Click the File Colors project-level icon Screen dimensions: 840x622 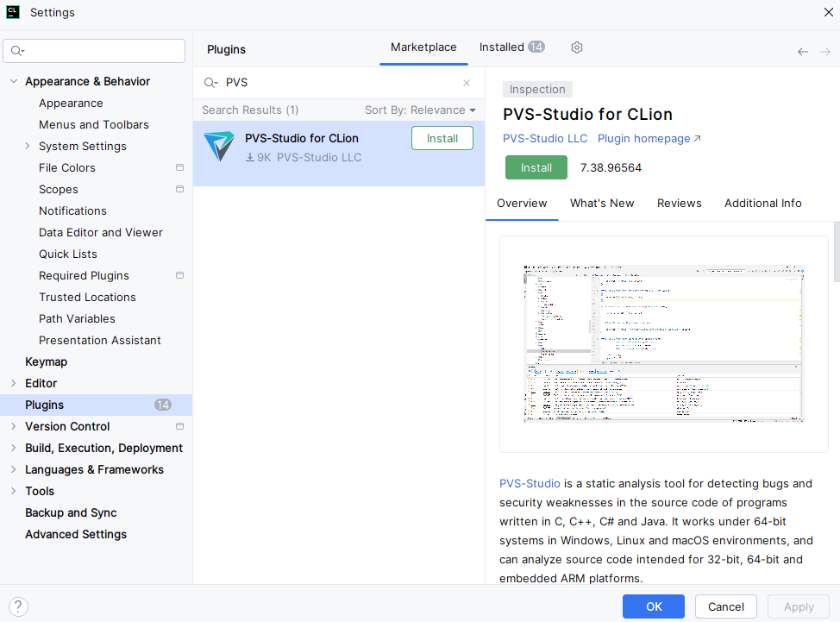(179, 167)
